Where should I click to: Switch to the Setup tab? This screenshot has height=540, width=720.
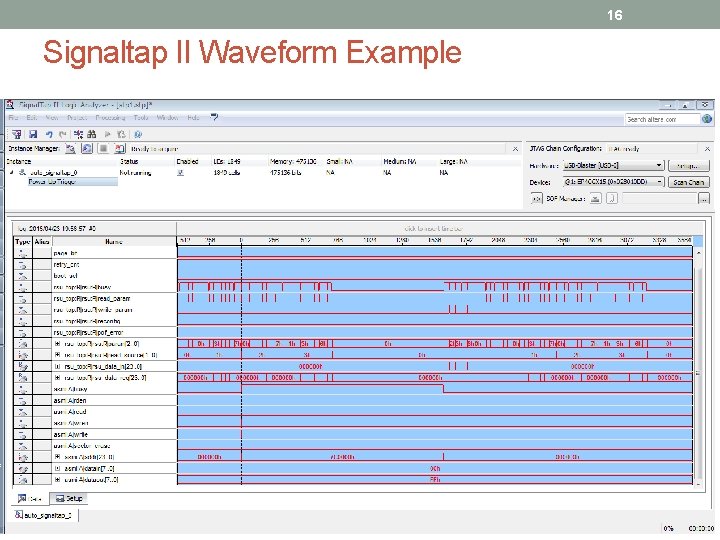pos(68,498)
